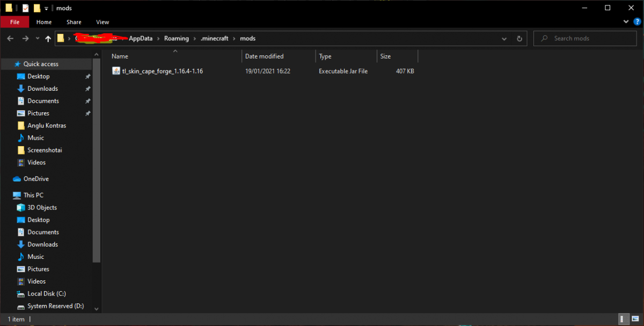Click the AppData breadcrumb segment
644x326 pixels.
(141, 39)
